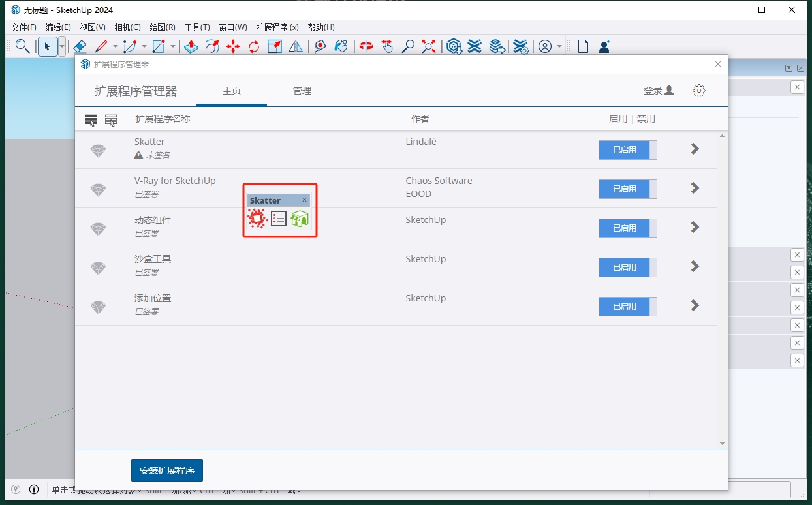The width and height of the screenshot is (812, 505).
Task: Activate the Move tool with red arrows
Action: (x=233, y=46)
